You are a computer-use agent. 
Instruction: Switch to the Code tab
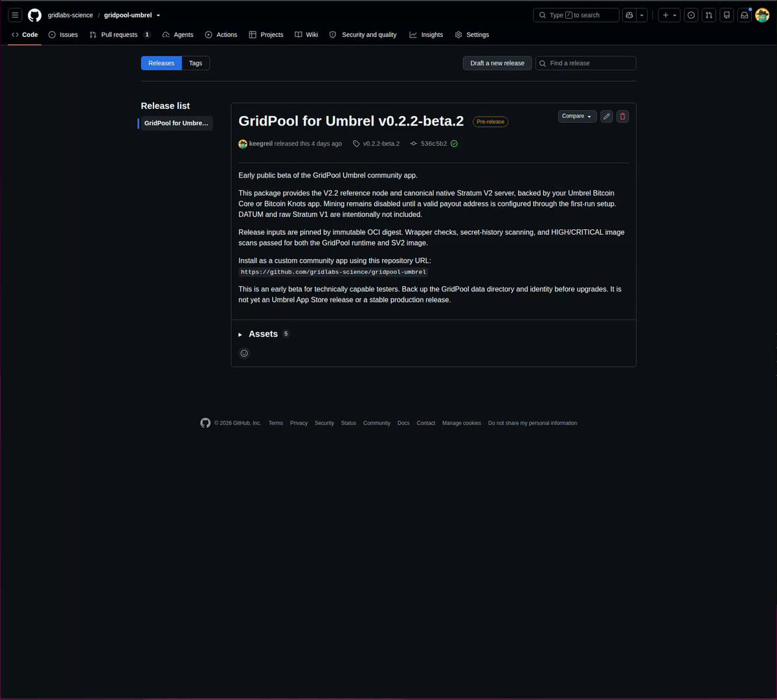(x=25, y=34)
